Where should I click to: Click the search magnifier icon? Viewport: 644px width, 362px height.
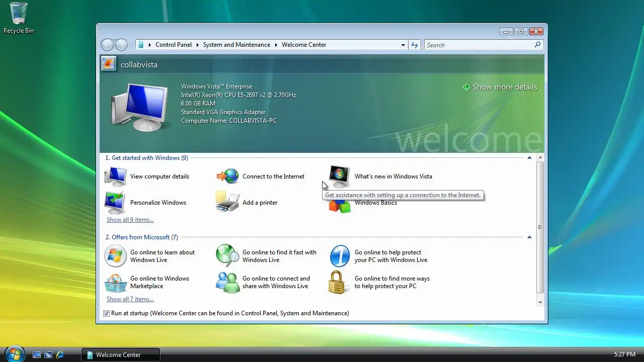[x=537, y=45]
